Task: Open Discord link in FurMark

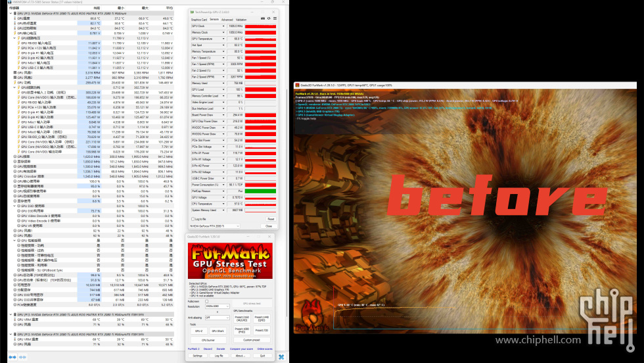Action: [x=208, y=349]
